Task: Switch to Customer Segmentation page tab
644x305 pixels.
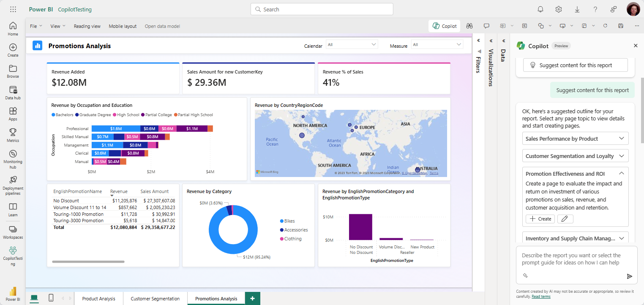Action: pyautogui.click(x=155, y=299)
